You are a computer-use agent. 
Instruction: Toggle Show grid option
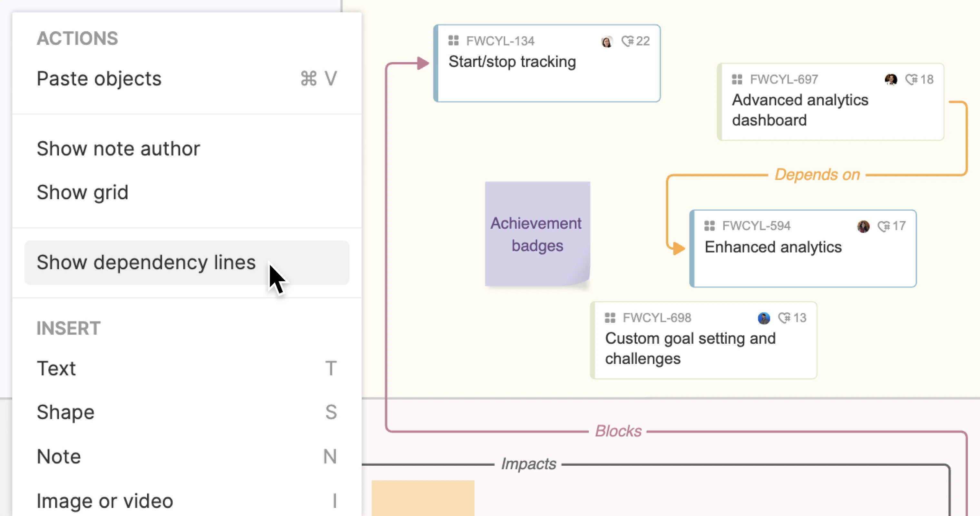coord(83,192)
